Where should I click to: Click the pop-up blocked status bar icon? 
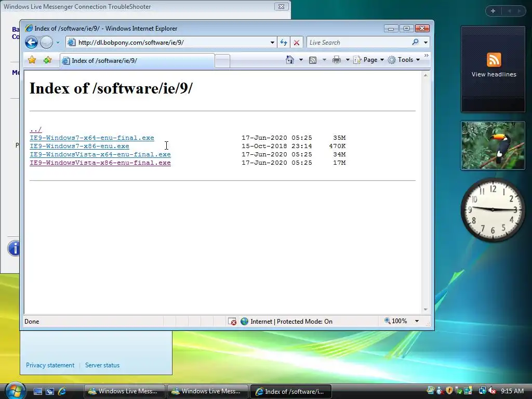[232, 321]
